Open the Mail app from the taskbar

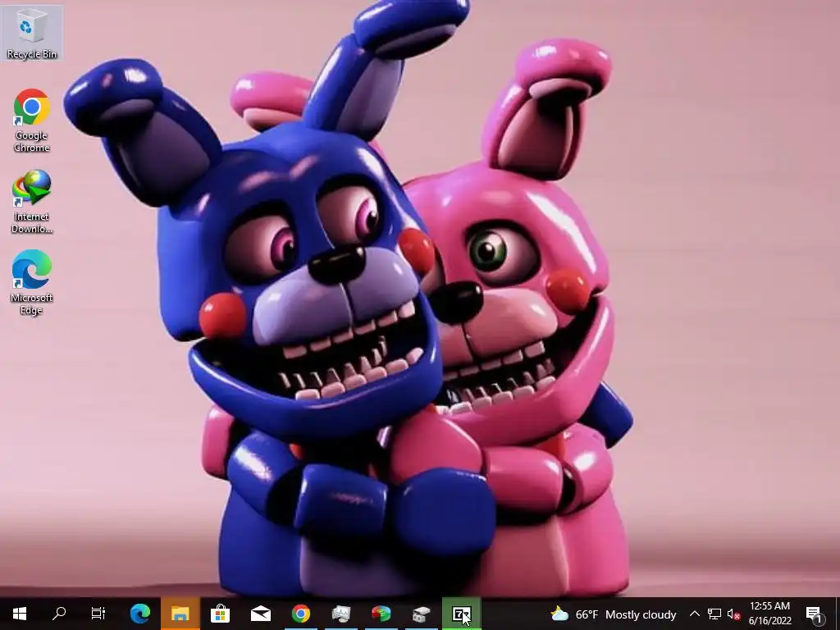click(x=260, y=614)
